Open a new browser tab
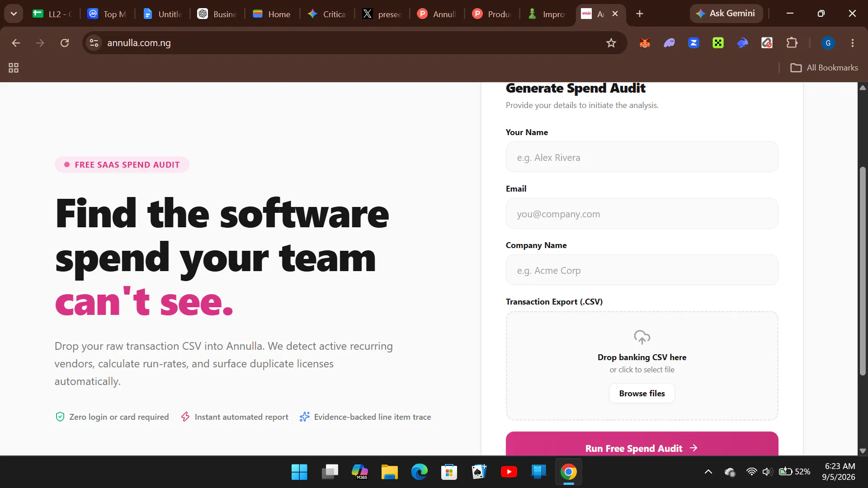The image size is (868, 488). pos(640,14)
